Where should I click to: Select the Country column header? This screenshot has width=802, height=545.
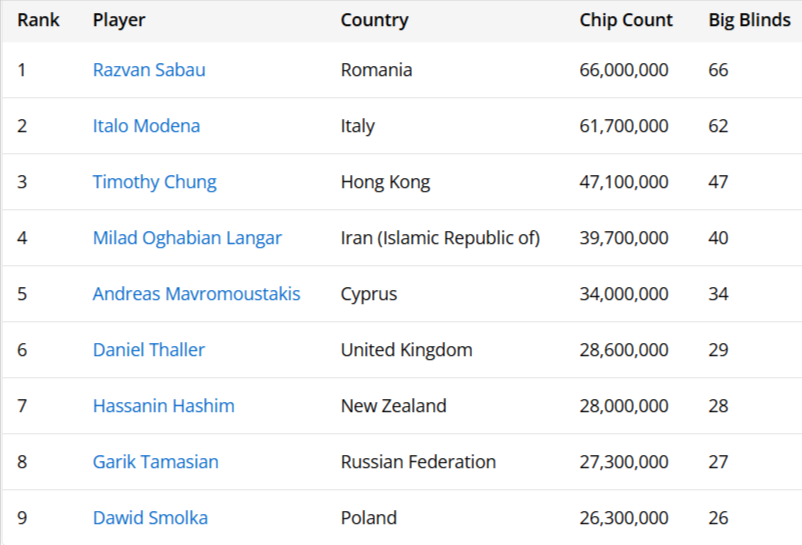(x=374, y=20)
